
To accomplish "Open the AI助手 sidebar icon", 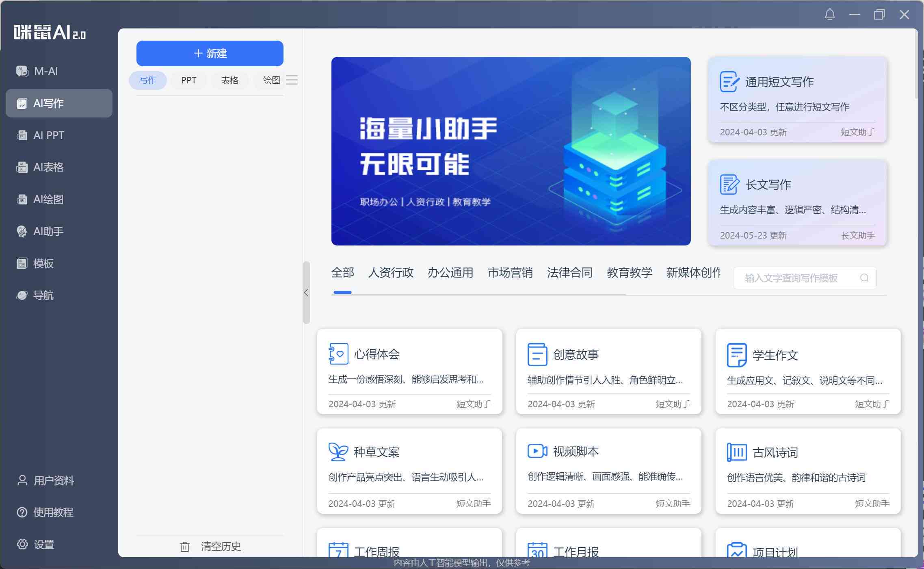I will [x=22, y=231].
